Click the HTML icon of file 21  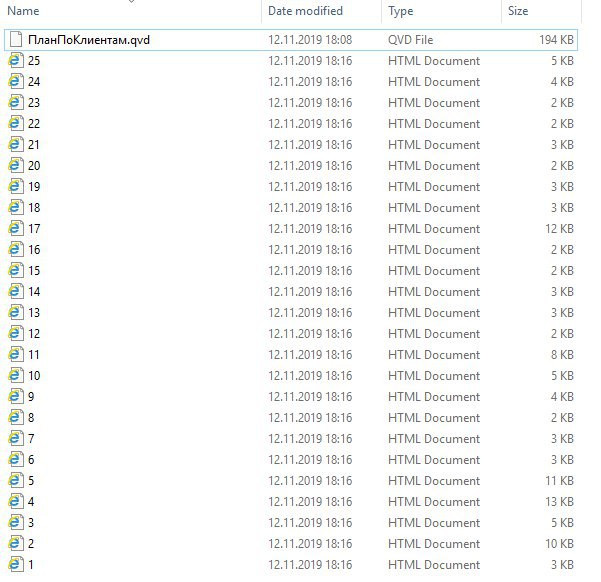tap(16, 145)
